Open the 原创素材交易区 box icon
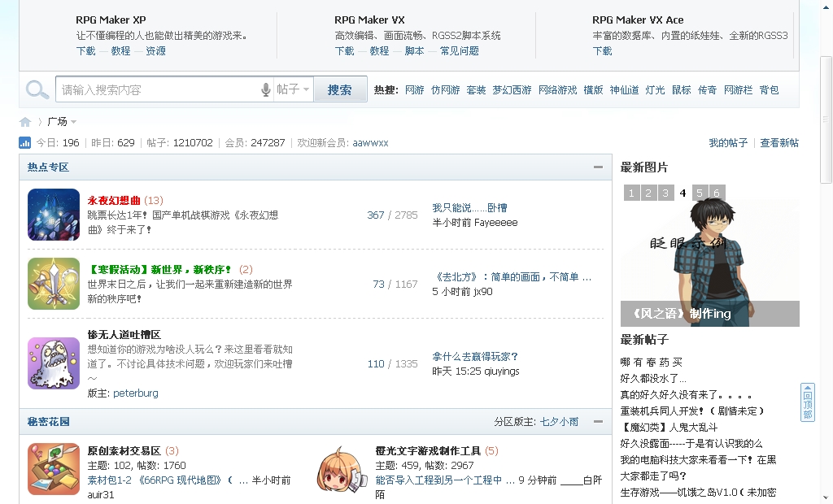833x504 pixels. (54, 469)
